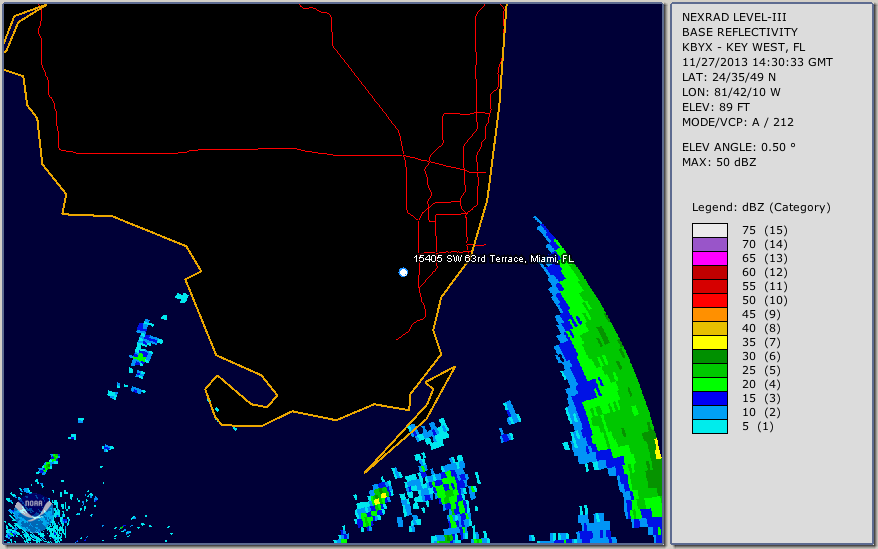
Task: Click the 'LAT: 24/35/49 N' text
Action: pos(728,77)
